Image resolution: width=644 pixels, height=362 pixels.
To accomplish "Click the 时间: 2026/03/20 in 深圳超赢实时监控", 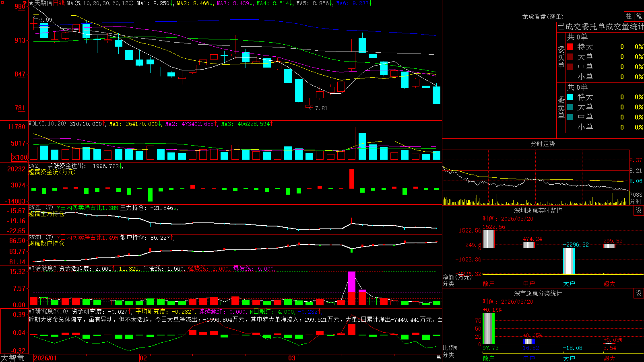I will pos(508,219).
